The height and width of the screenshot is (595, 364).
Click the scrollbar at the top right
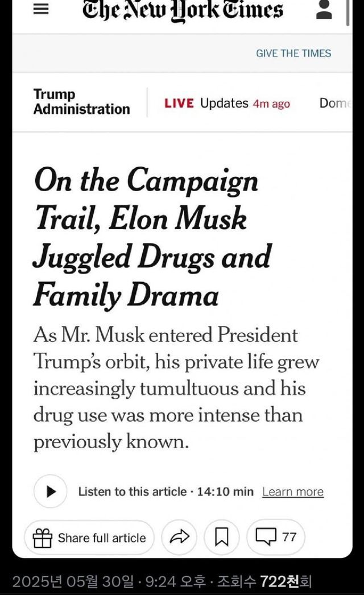[x=348, y=11]
